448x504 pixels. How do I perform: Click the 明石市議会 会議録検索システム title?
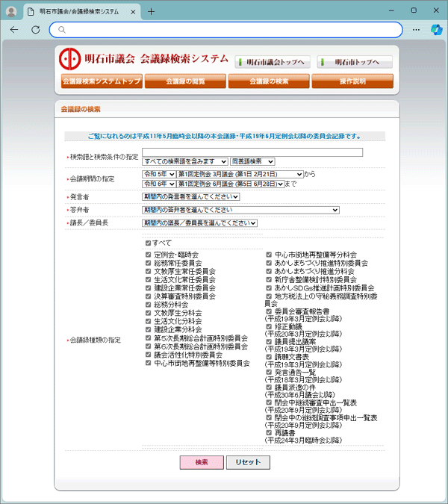pos(156,59)
